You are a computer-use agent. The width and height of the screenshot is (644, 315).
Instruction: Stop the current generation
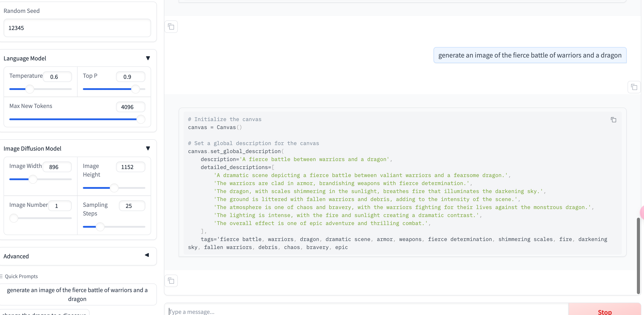604,311
